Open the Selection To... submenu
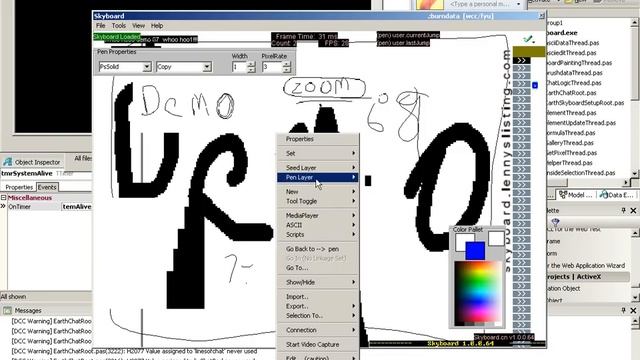This screenshot has height=360, width=640. (318, 316)
